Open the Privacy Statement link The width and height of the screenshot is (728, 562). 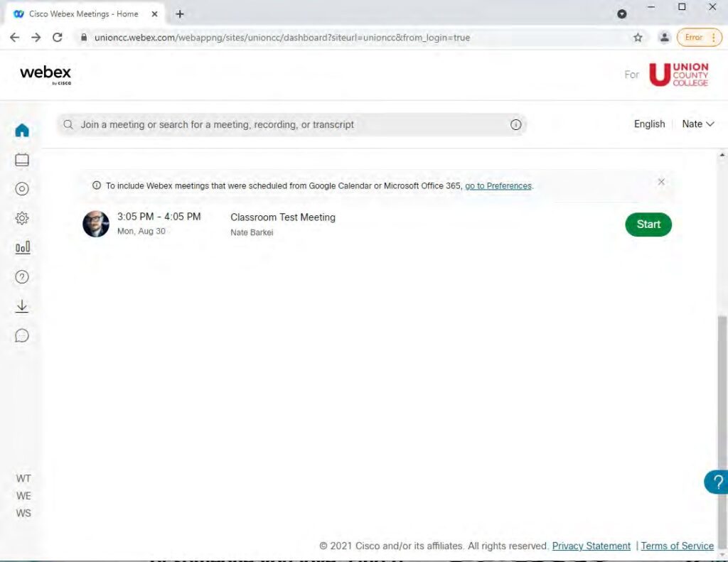click(x=591, y=546)
